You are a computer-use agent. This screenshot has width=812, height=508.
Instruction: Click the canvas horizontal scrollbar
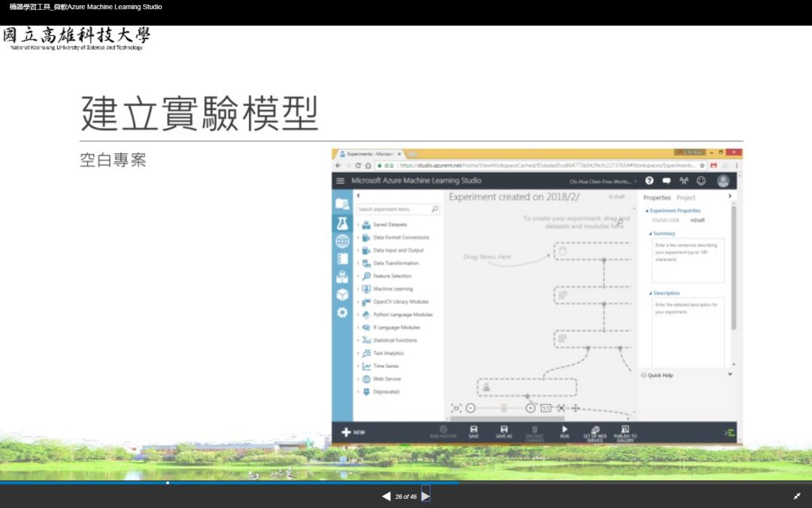click(x=507, y=418)
